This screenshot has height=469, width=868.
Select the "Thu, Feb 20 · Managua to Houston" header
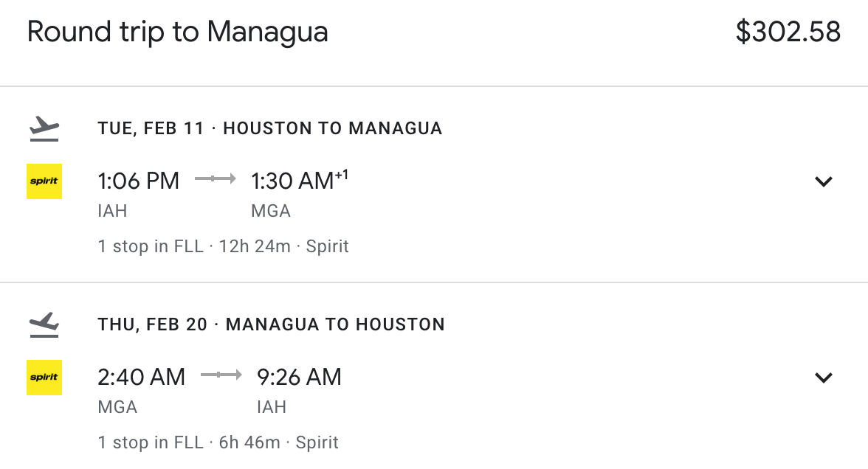pos(271,324)
